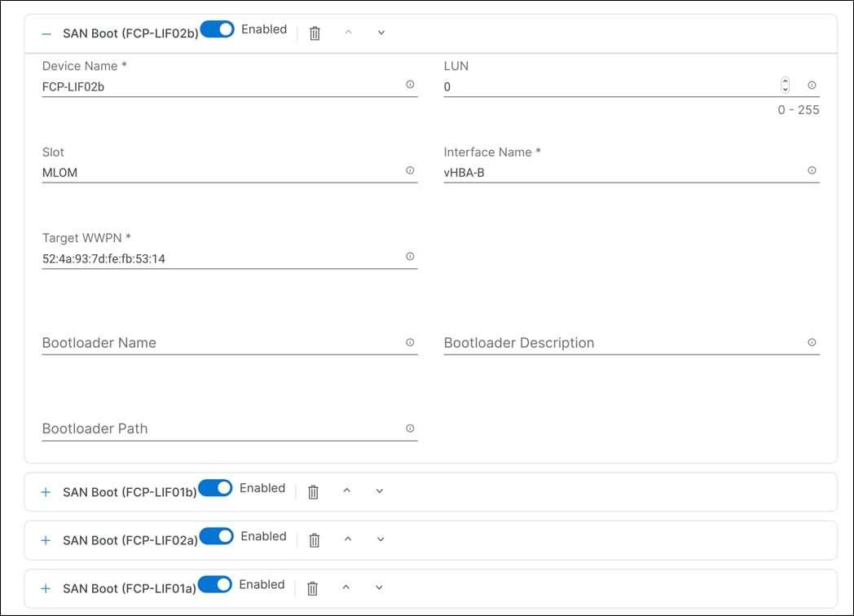Disable the SAN Boot (FCP-LIF01a) policy
854x616 pixels.
click(214, 584)
